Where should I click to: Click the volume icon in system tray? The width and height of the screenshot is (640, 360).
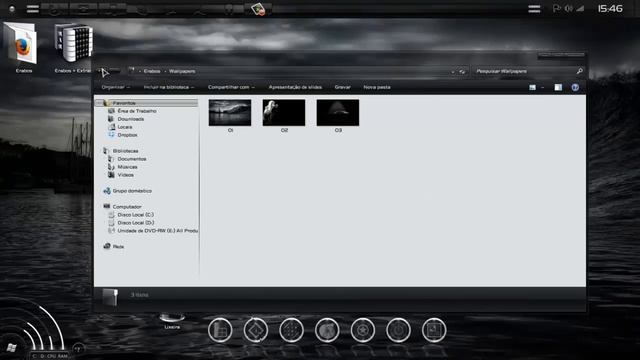[568, 8]
